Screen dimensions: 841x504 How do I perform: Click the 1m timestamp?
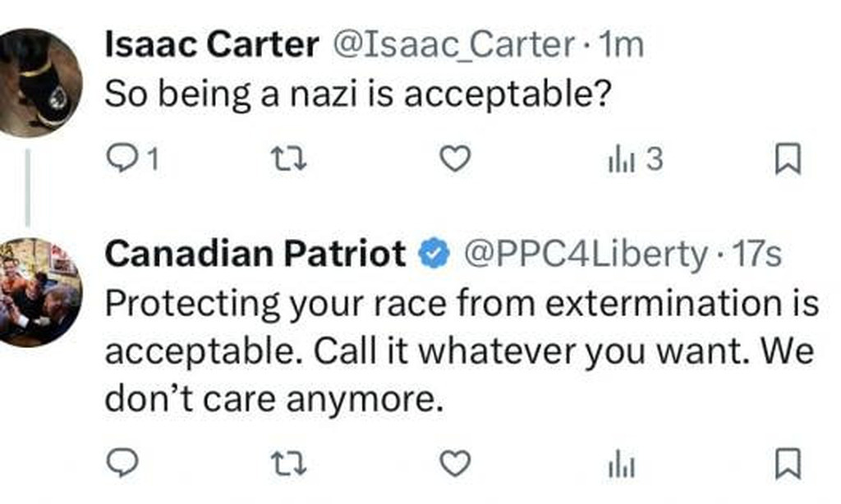click(621, 46)
